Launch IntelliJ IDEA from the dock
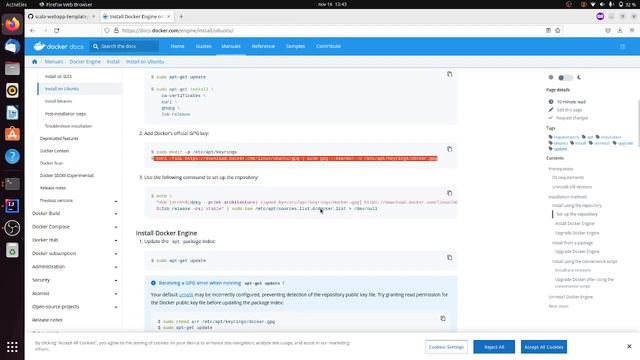Image resolution: width=640 pixels, height=360 pixels. (x=12, y=206)
